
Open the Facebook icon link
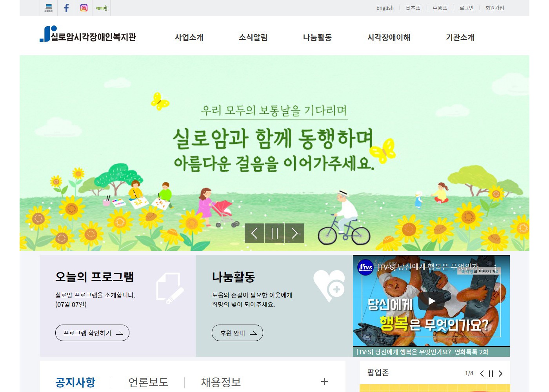66,8
